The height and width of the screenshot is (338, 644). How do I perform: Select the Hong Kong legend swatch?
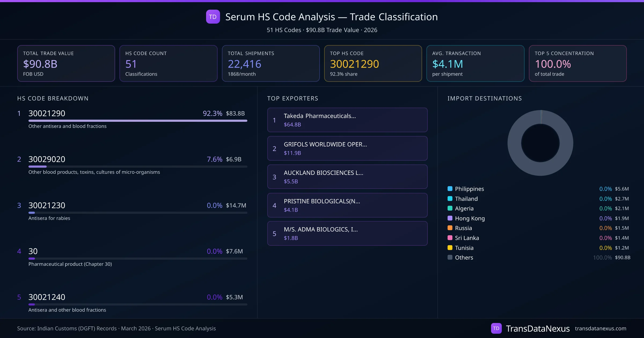[x=450, y=218]
